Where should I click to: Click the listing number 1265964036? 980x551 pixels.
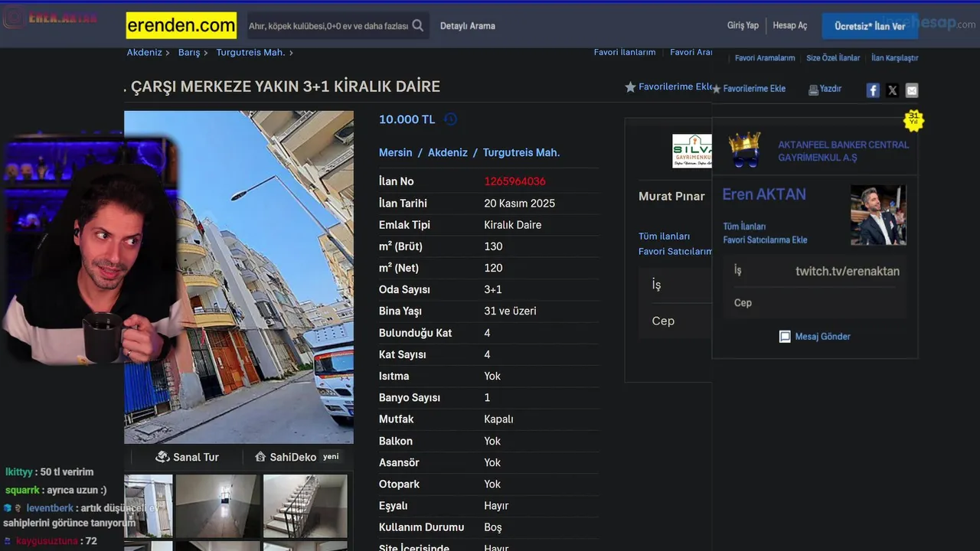coord(514,181)
